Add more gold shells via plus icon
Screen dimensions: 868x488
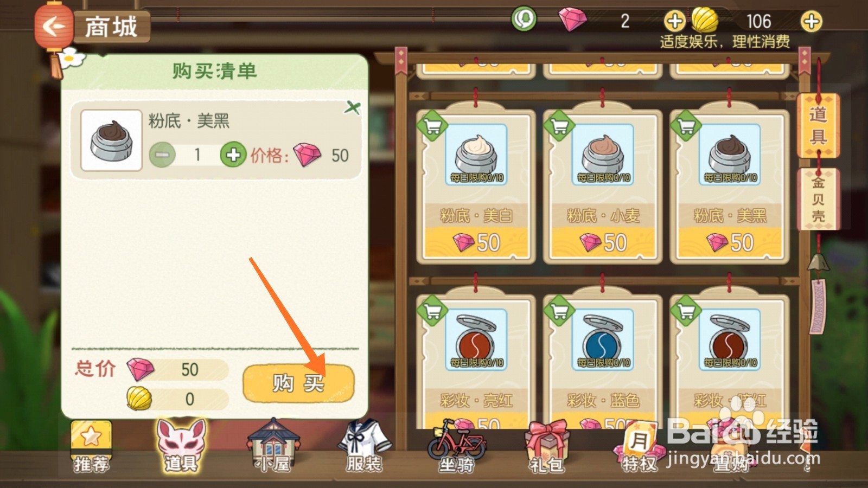click(x=811, y=21)
